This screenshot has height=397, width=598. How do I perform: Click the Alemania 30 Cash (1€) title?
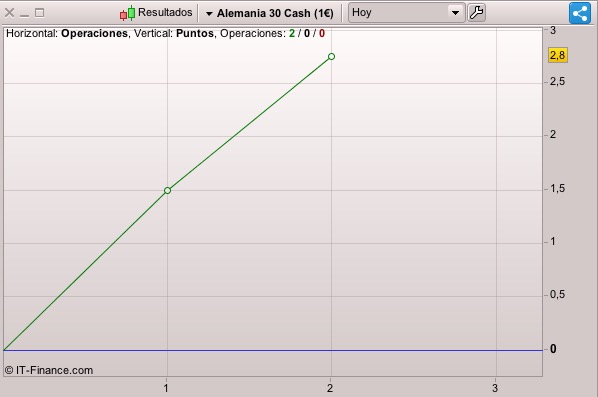(x=275, y=13)
